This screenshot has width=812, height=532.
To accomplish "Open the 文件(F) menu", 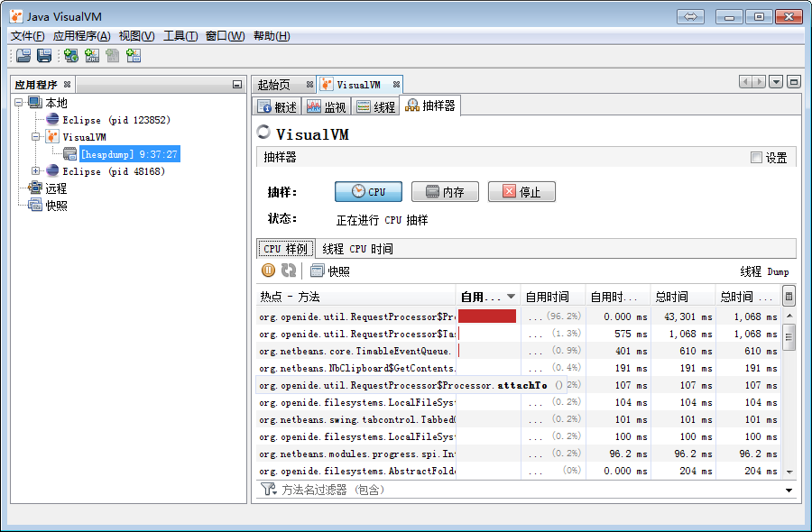I will (27, 36).
